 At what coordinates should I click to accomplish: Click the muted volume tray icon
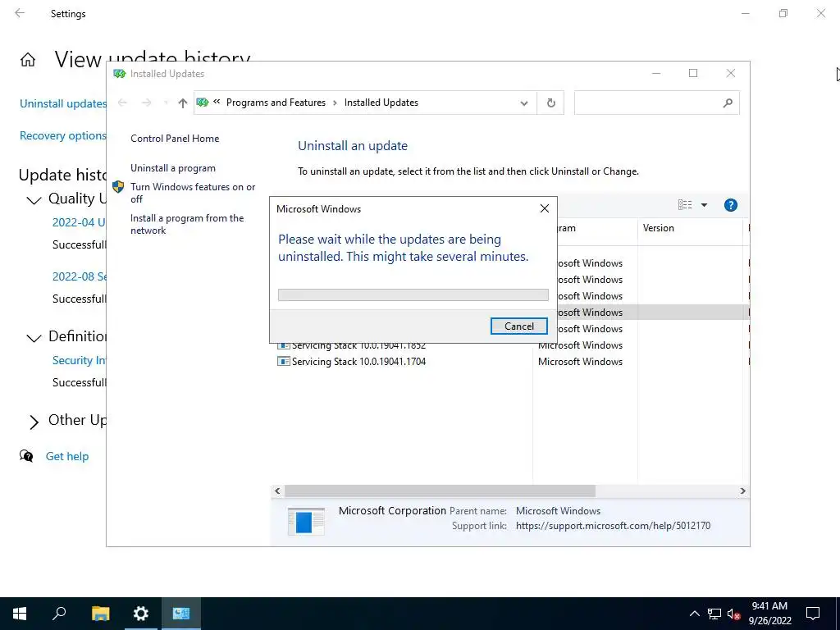pos(733,614)
